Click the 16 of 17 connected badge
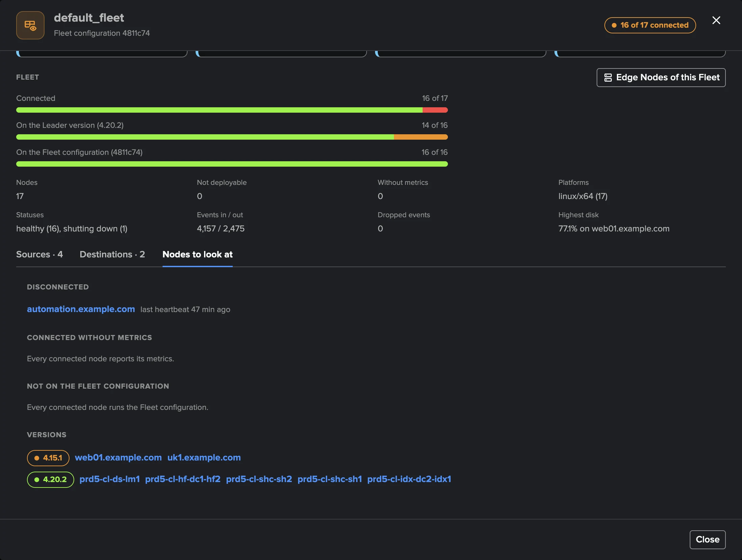Image resolution: width=742 pixels, height=560 pixels. click(x=650, y=25)
